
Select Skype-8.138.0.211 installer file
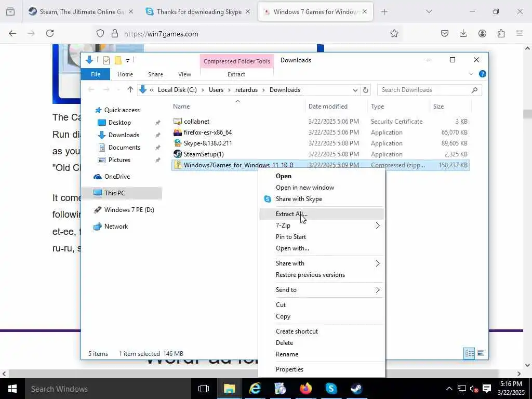(x=208, y=143)
